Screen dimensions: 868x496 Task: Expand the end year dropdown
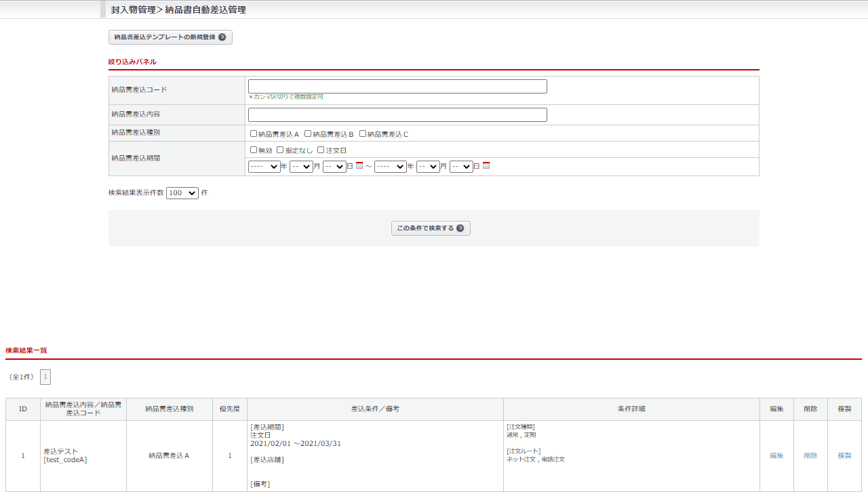coord(390,167)
